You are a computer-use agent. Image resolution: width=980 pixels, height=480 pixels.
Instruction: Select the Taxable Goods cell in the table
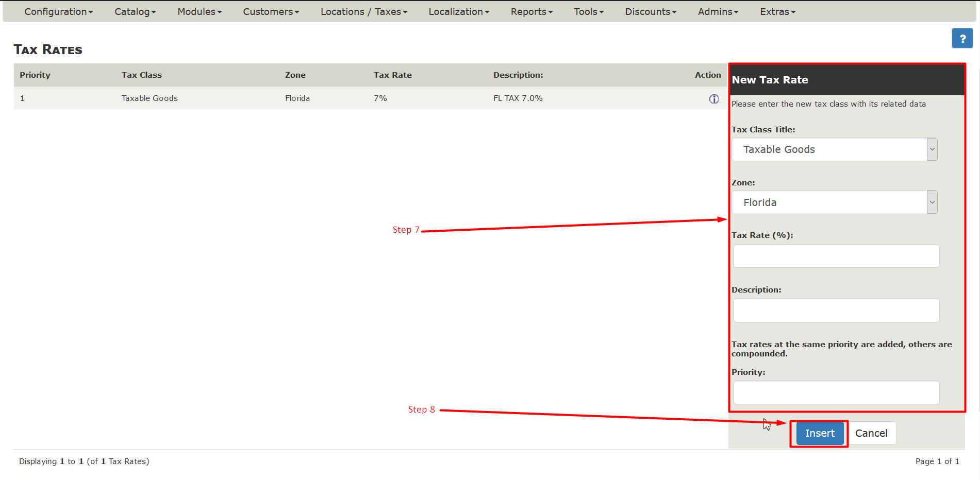point(150,98)
